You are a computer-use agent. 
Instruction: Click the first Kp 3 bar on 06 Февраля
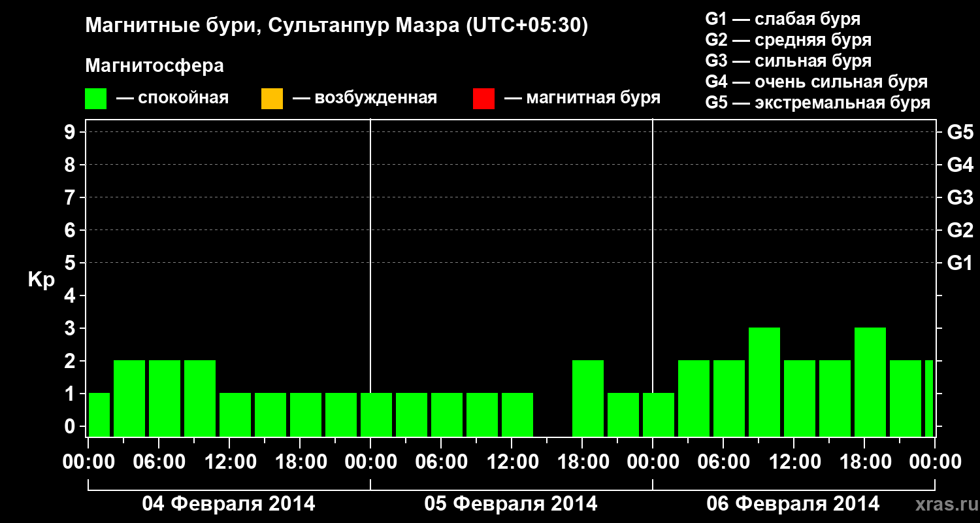(x=764, y=382)
